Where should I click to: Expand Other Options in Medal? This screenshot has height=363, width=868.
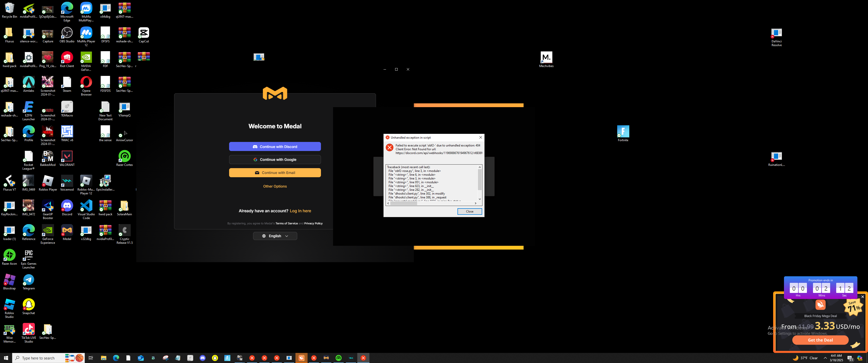click(275, 186)
